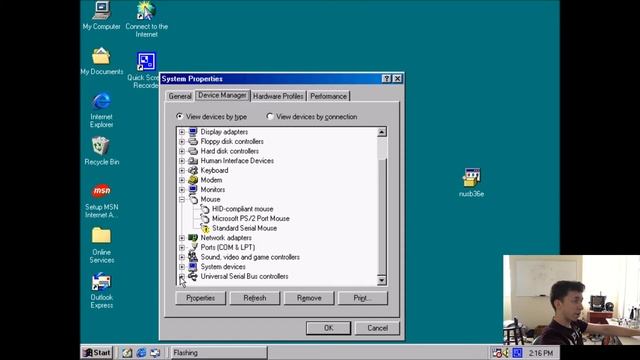Viewport: 640px width, 360px height.
Task: Expand the Hard disk controllers node
Action: click(x=182, y=151)
